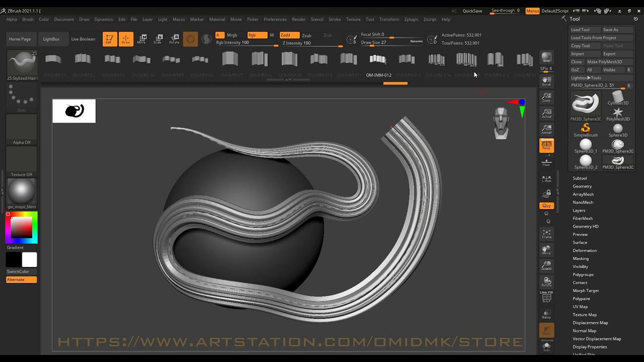This screenshot has width=644, height=362.
Task: Select the OM-IMM-012 brush mesh
Action: tap(378, 64)
